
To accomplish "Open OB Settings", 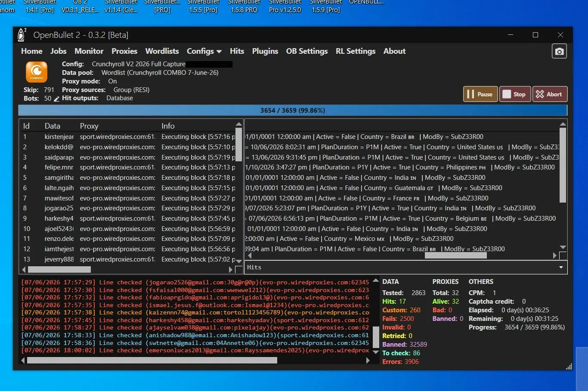I will click(307, 51).
